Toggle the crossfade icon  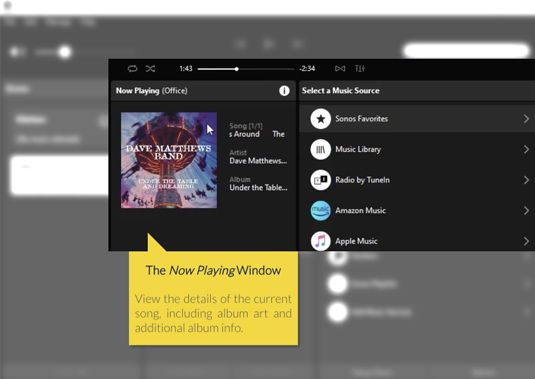click(340, 69)
